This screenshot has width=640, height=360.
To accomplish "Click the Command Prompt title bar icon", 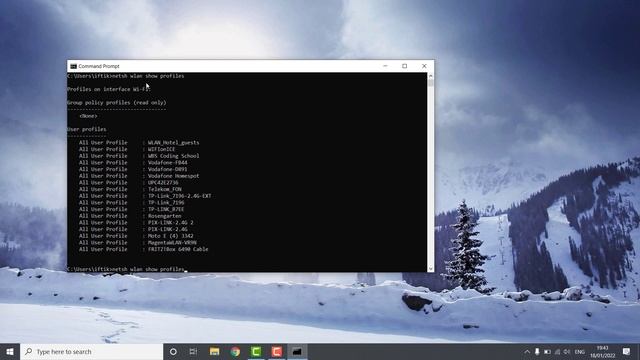I will point(73,66).
